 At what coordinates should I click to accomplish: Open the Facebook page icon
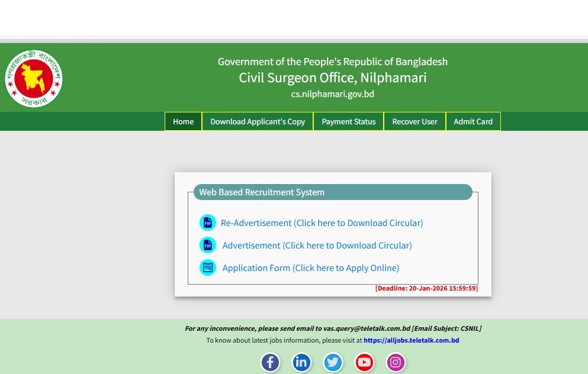270,362
